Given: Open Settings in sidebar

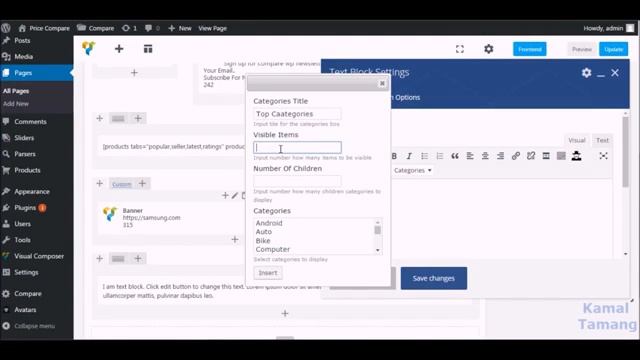Looking at the screenshot, I should pos(26,272).
